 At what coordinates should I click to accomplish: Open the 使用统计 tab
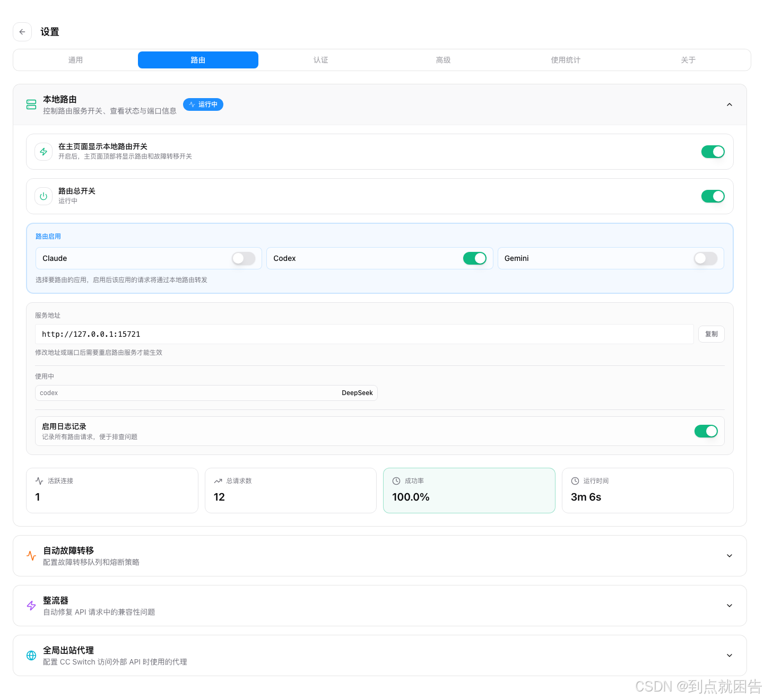pos(566,60)
